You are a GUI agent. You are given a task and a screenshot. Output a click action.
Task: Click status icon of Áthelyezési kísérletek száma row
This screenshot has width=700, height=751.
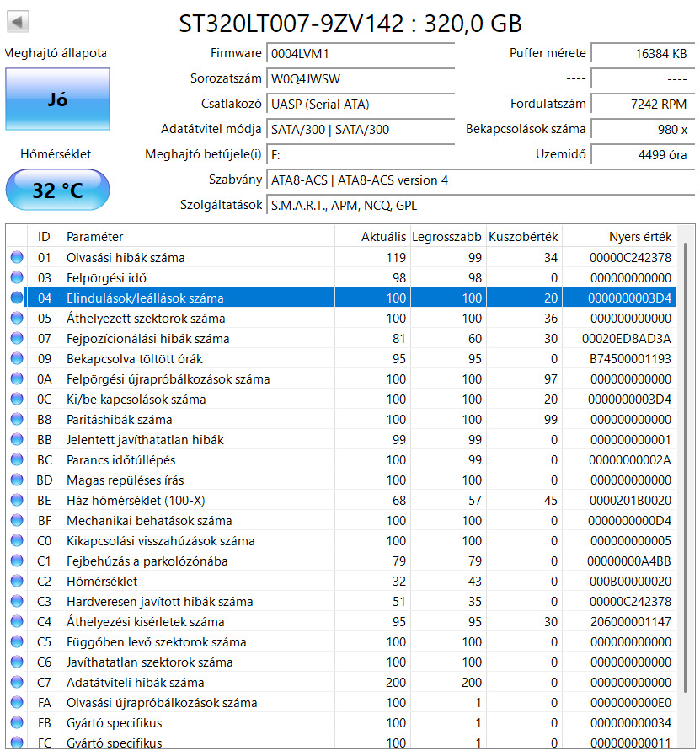coord(17,621)
